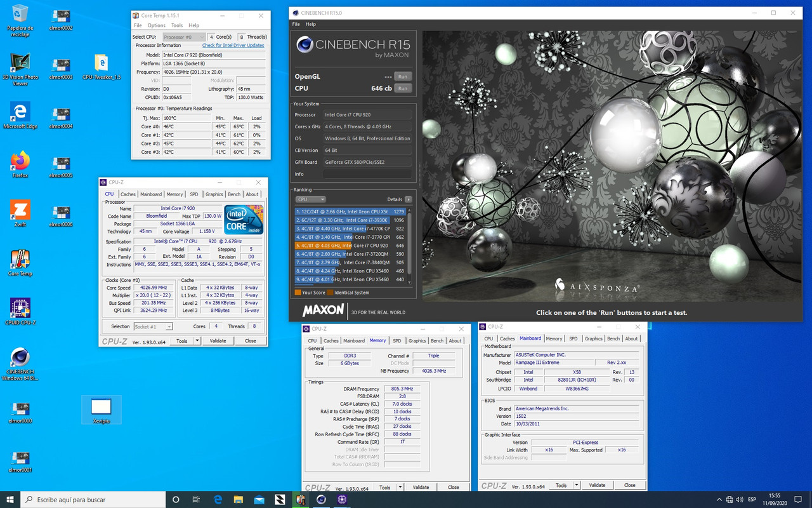The image size is (812, 508).
Task: Select the elmor0006 image file icon
Action: [61, 216]
